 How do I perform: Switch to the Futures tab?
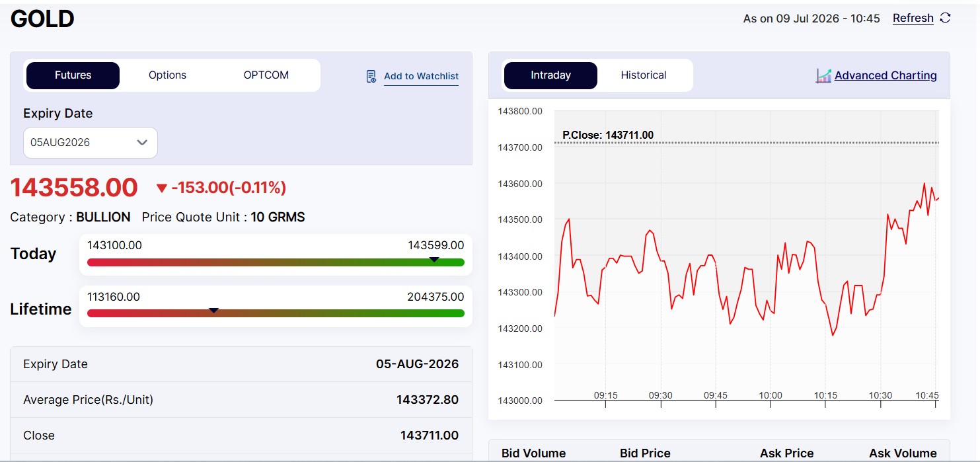(73, 75)
